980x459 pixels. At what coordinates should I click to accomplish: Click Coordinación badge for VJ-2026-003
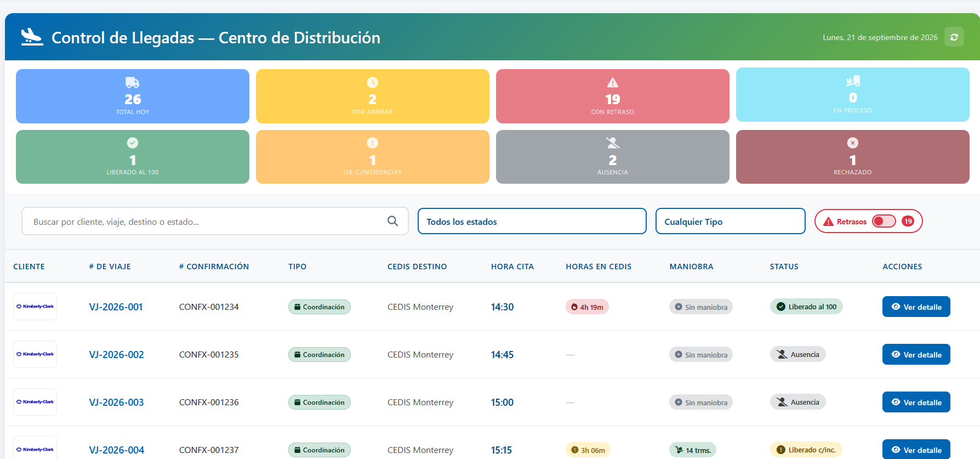point(320,402)
